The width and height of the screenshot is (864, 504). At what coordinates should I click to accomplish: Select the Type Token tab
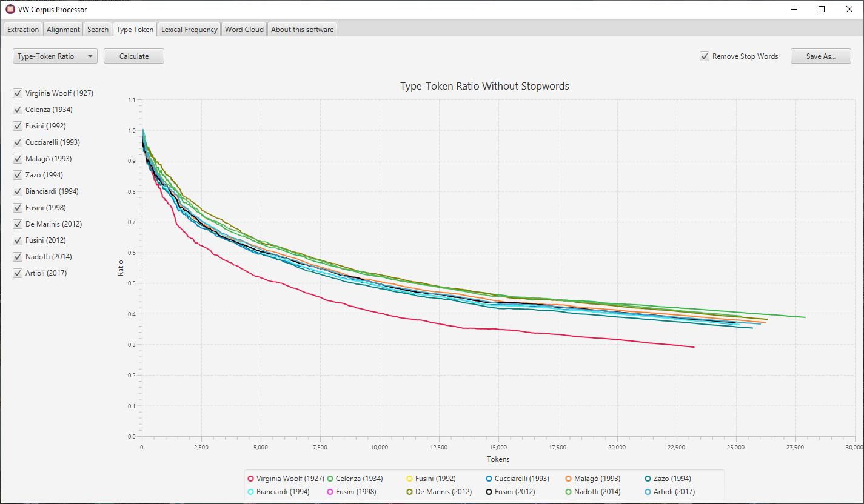(135, 29)
